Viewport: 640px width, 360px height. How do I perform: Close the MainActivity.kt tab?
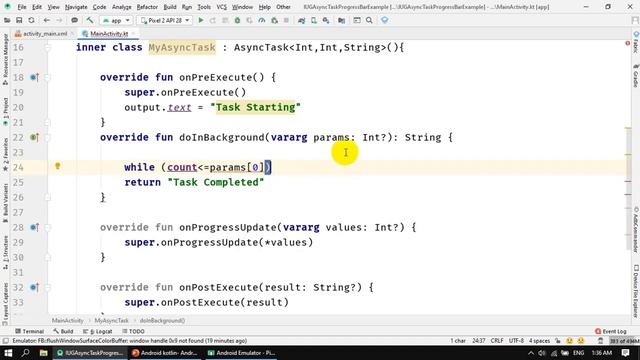[133, 34]
